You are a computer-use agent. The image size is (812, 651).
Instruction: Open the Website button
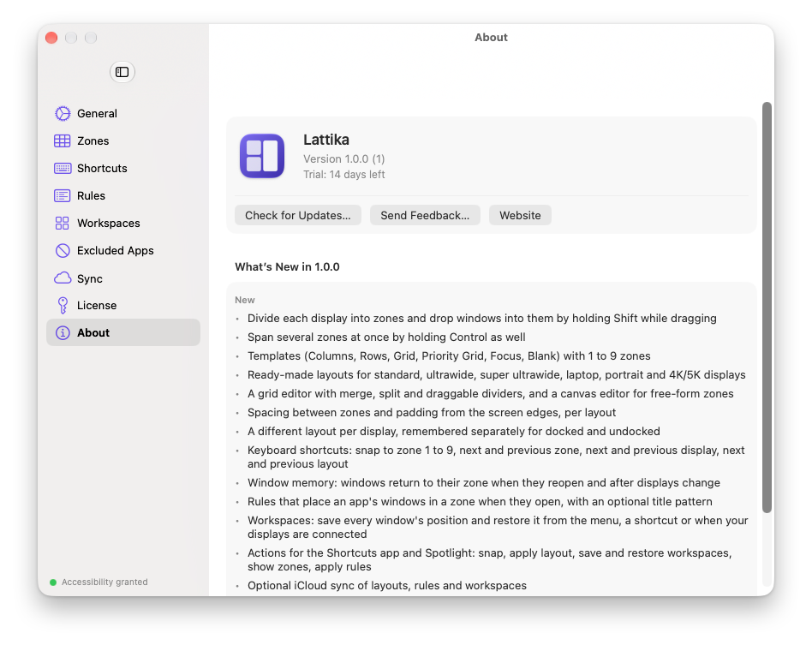click(x=520, y=216)
